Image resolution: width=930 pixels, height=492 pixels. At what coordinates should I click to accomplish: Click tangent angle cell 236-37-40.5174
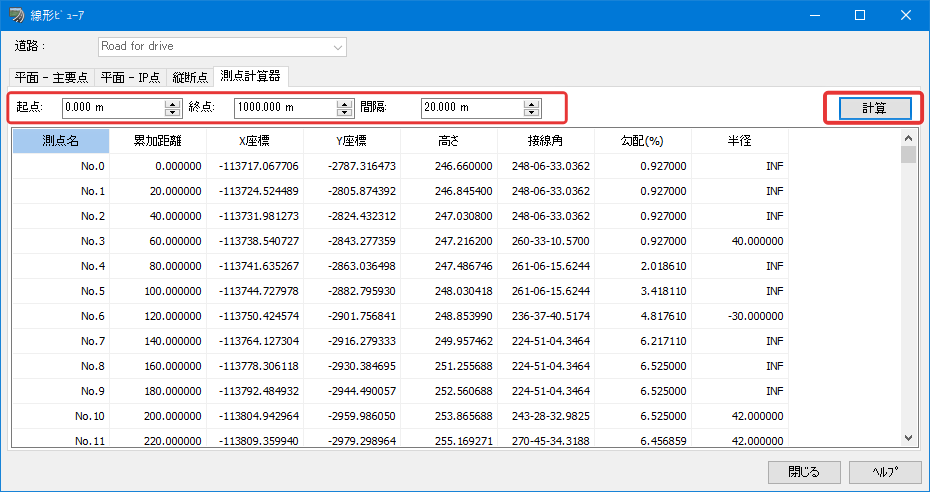pyautogui.click(x=546, y=316)
